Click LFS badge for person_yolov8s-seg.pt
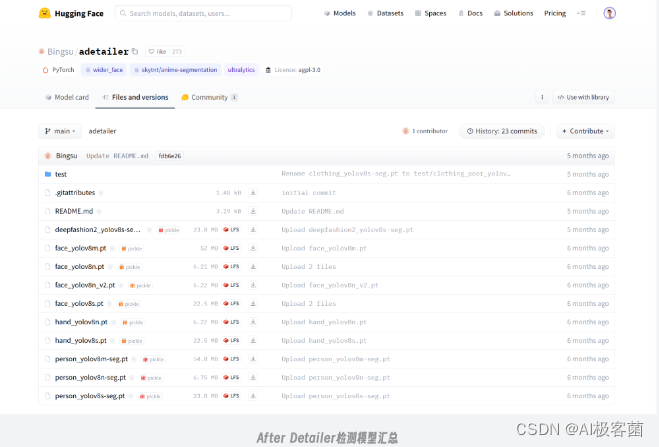 click(231, 396)
